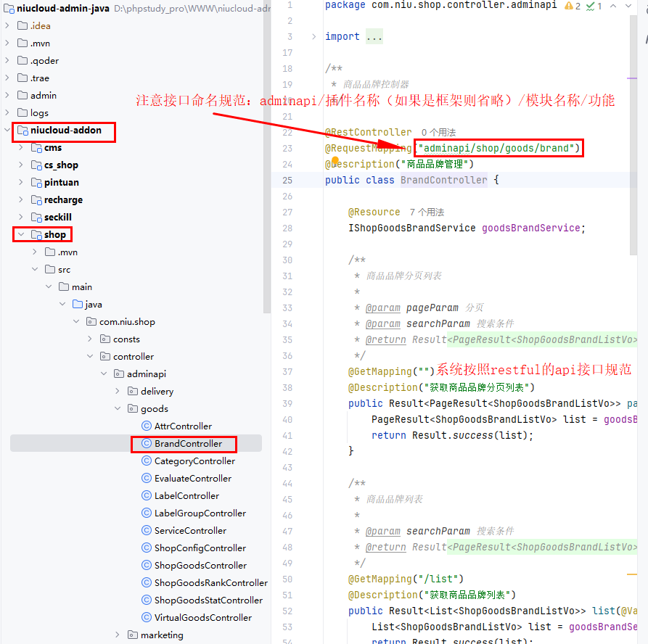Viewport: 648px width, 644px height.
Task: Click the com.niu.shop package icon
Action: coord(91,322)
